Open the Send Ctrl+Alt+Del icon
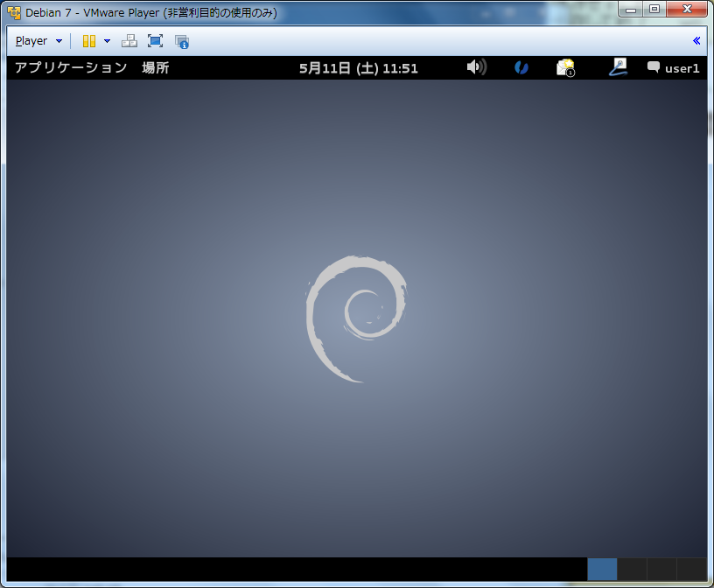The image size is (714, 588). pyautogui.click(x=129, y=41)
